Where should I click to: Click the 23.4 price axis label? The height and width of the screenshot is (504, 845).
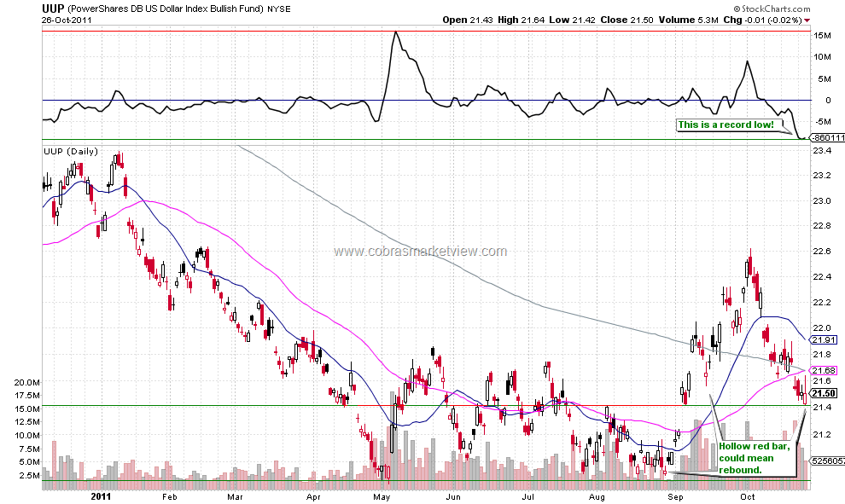[x=821, y=151]
